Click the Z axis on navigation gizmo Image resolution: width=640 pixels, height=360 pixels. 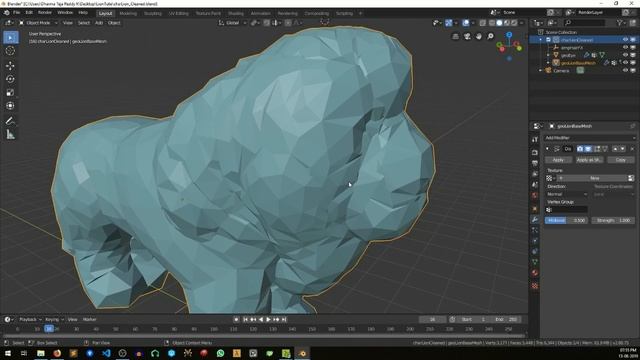coord(509,35)
